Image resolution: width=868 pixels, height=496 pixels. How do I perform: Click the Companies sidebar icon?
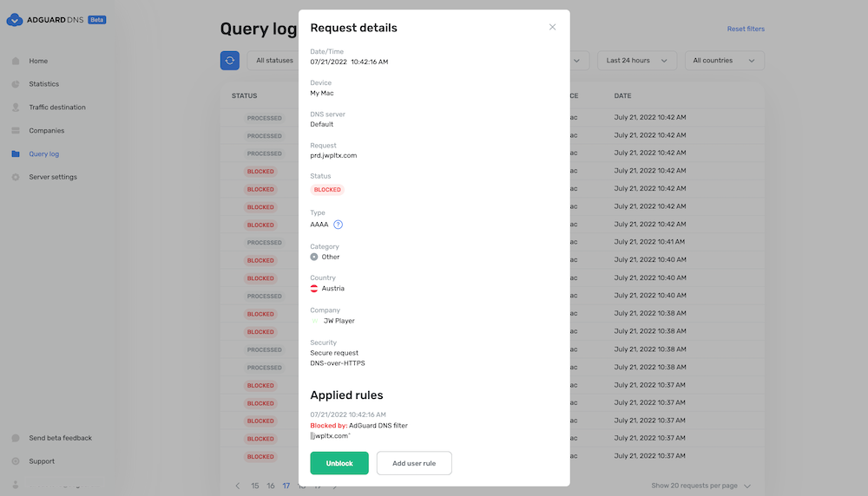coord(16,130)
